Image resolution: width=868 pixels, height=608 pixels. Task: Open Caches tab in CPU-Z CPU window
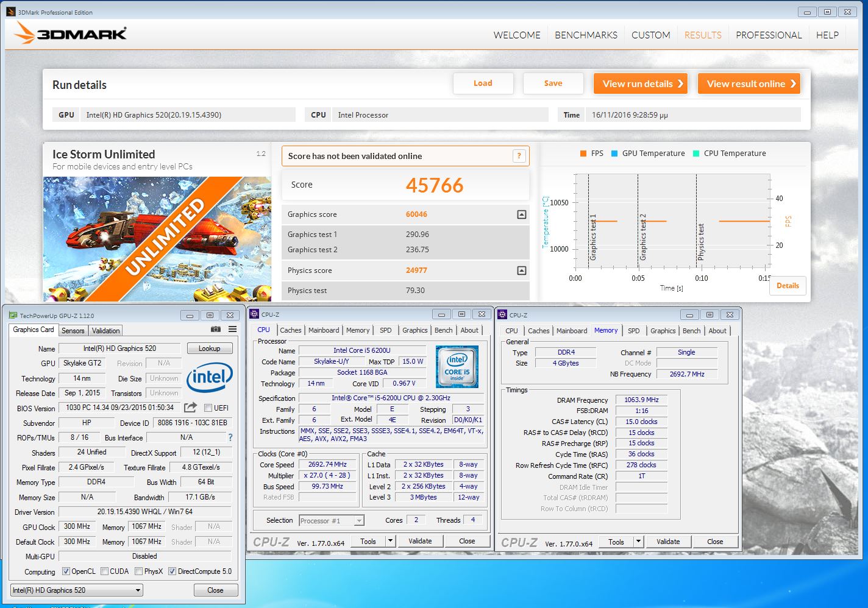point(291,330)
